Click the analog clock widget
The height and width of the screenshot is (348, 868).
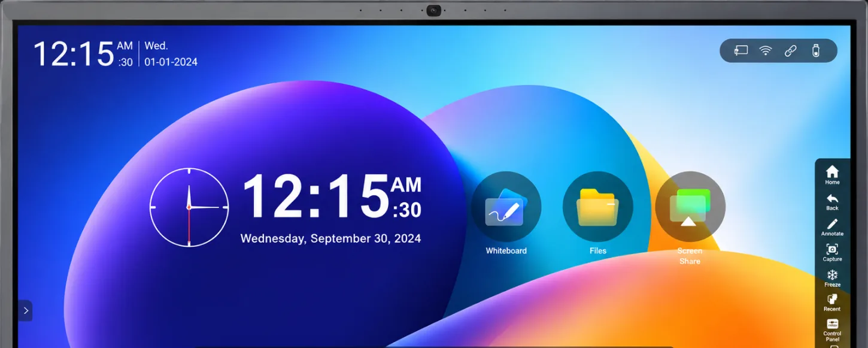coord(189,207)
